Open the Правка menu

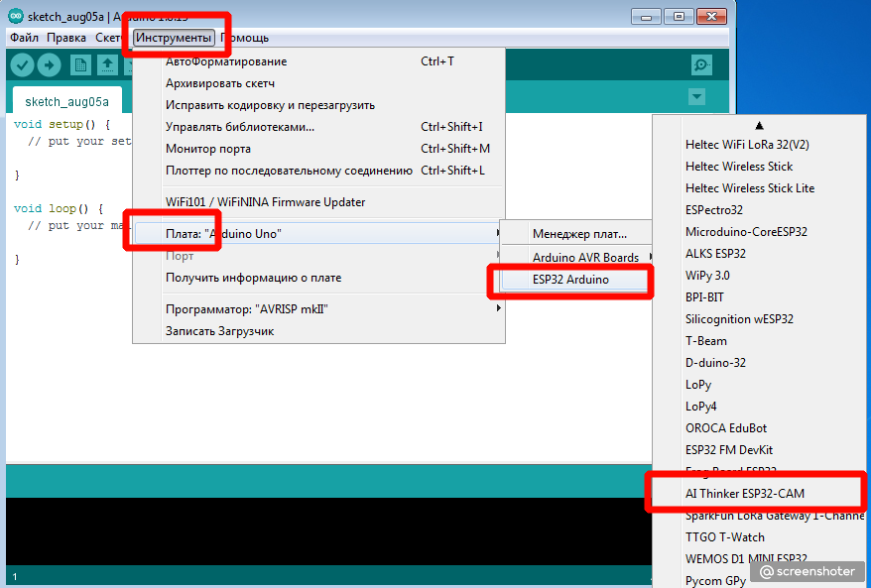click(66, 38)
